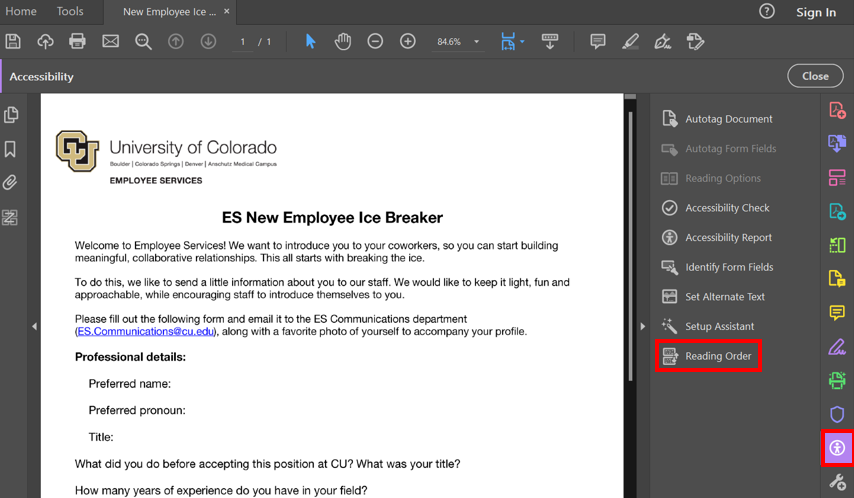
Task: Click the Professional details: heading
Action: point(130,357)
